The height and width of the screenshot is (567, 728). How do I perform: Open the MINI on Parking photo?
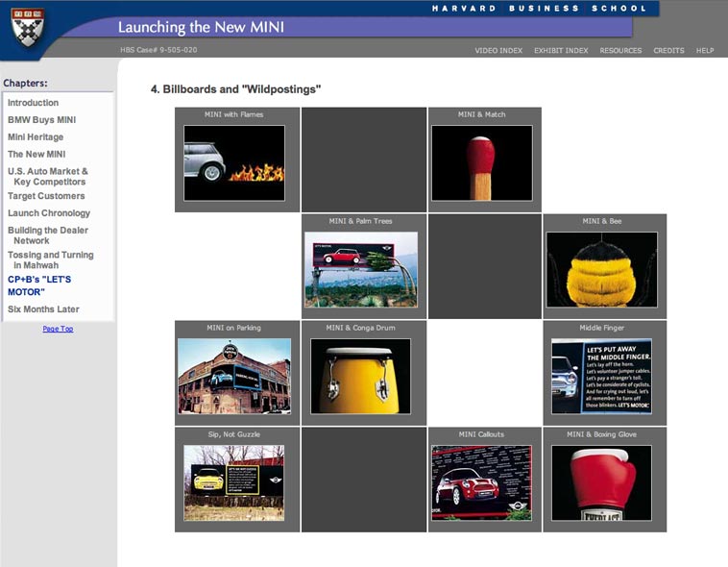click(x=234, y=376)
